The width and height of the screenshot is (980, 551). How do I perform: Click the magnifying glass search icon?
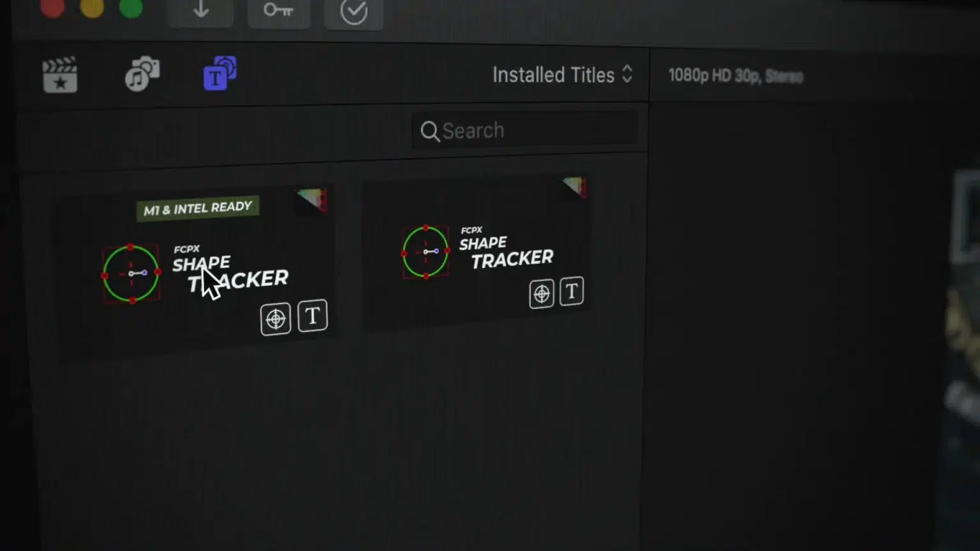[430, 131]
